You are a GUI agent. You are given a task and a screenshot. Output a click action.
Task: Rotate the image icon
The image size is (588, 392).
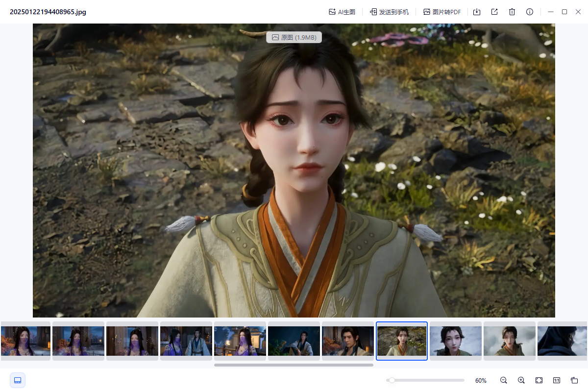(574, 380)
